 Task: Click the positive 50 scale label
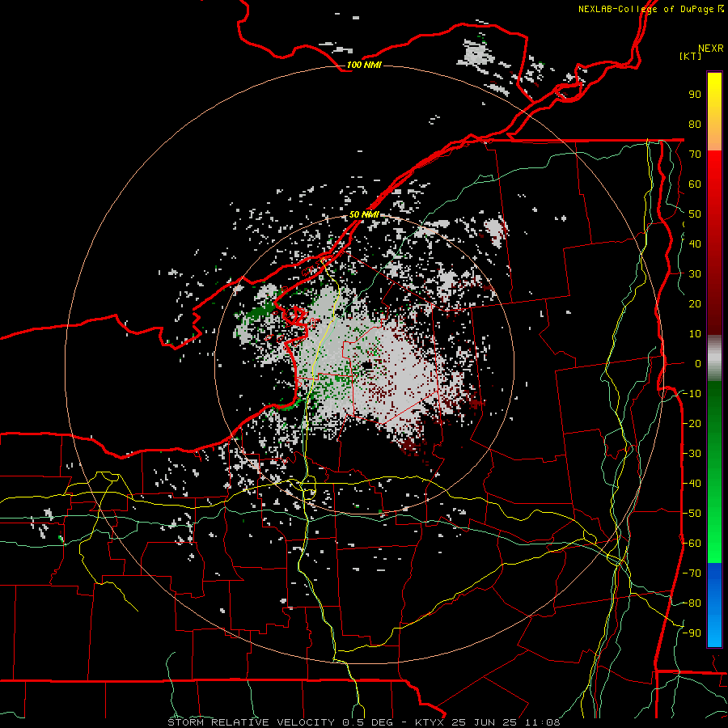(x=695, y=214)
